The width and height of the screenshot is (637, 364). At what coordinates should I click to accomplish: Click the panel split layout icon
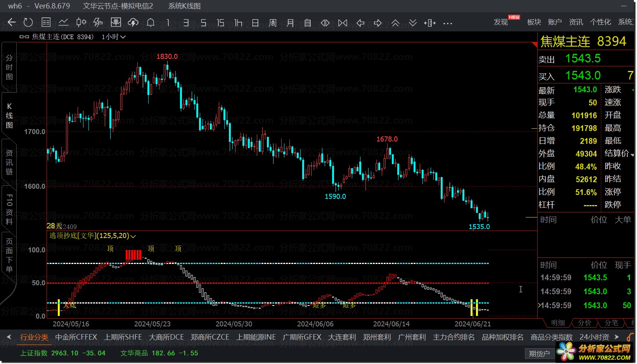[x=430, y=23]
